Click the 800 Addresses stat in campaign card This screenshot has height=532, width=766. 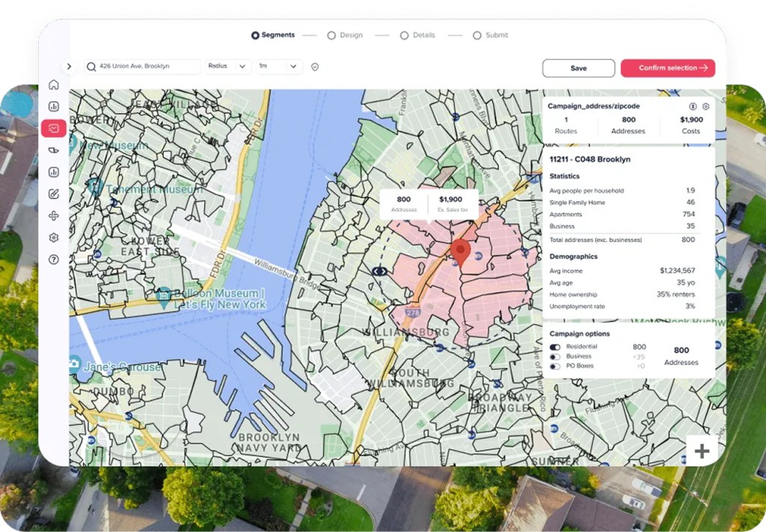tap(628, 126)
